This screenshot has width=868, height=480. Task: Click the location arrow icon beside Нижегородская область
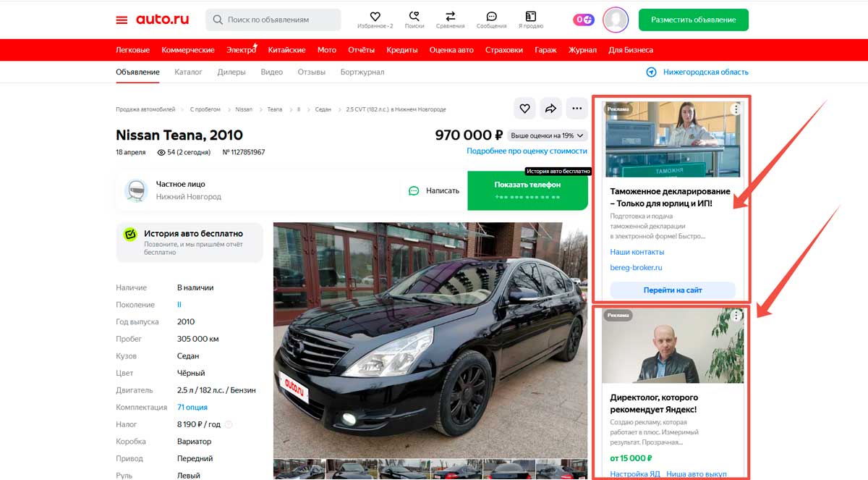pyautogui.click(x=651, y=72)
